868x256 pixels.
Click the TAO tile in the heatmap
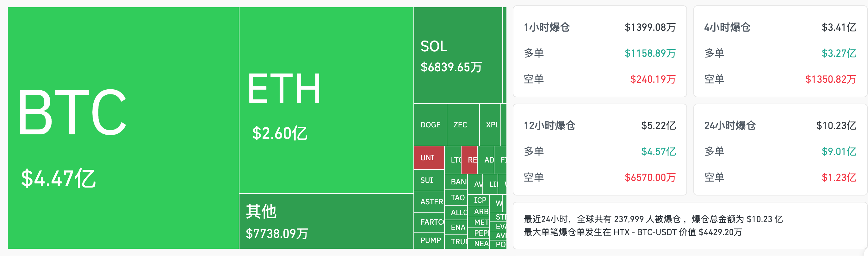(456, 198)
